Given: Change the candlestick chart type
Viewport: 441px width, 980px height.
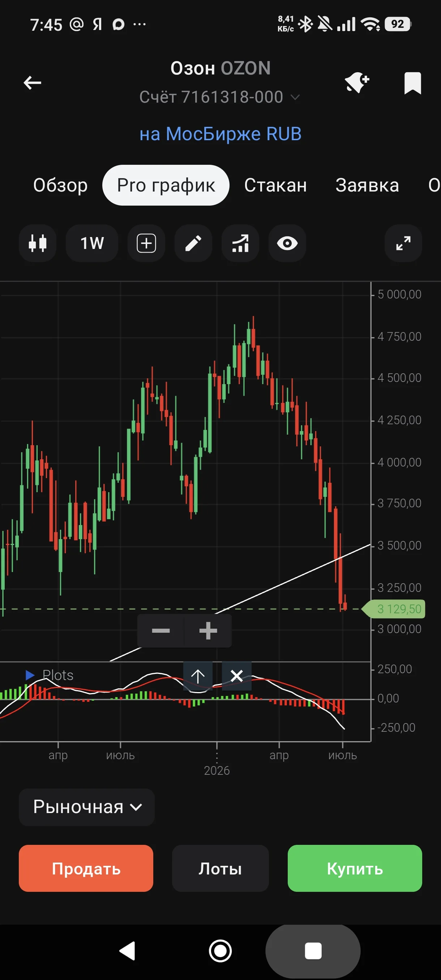Looking at the screenshot, I should point(38,243).
